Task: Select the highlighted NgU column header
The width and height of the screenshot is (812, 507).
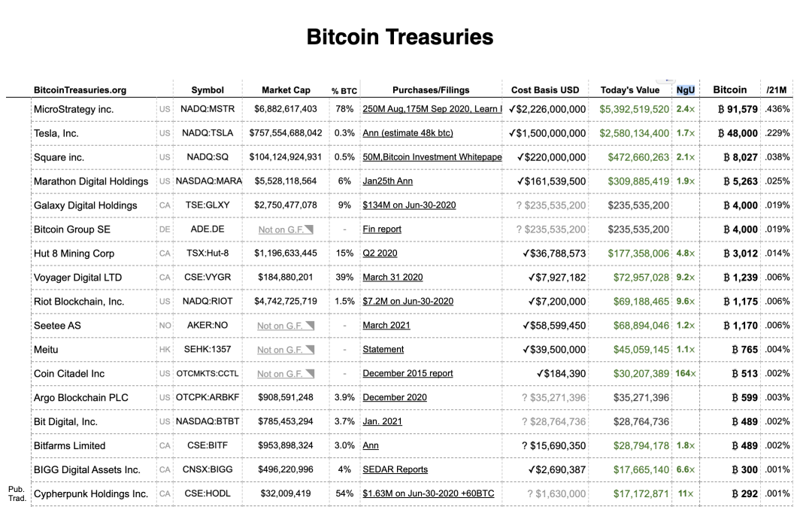Action: (x=685, y=90)
